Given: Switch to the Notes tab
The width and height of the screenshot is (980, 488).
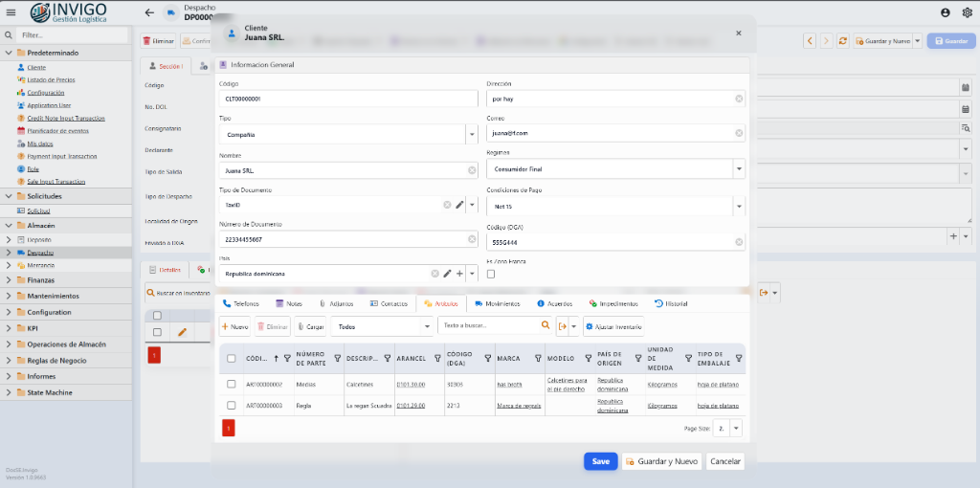Looking at the screenshot, I should pyautogui.click(x=289, y=303).
